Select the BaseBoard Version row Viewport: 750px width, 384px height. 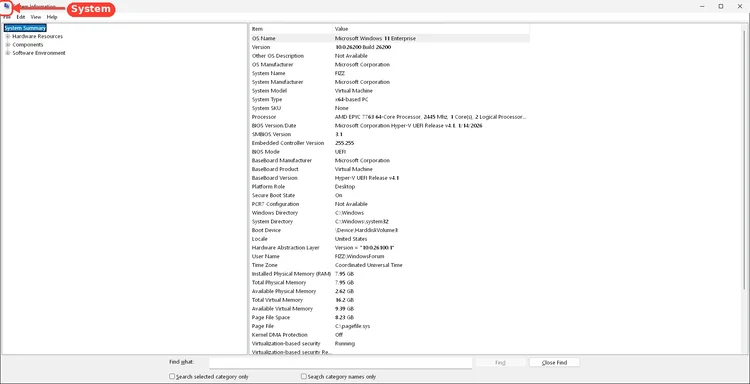(x=390, y=178)
